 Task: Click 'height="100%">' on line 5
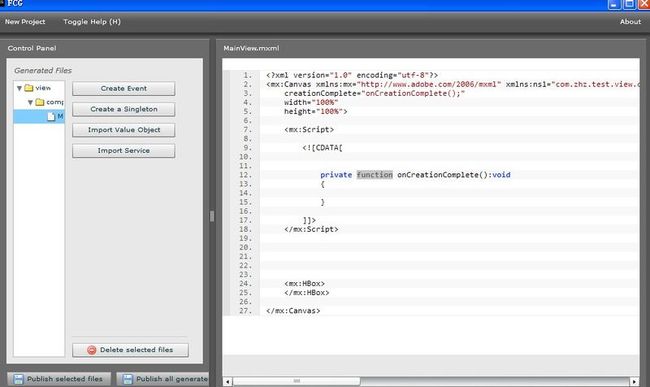pos(315,111)
